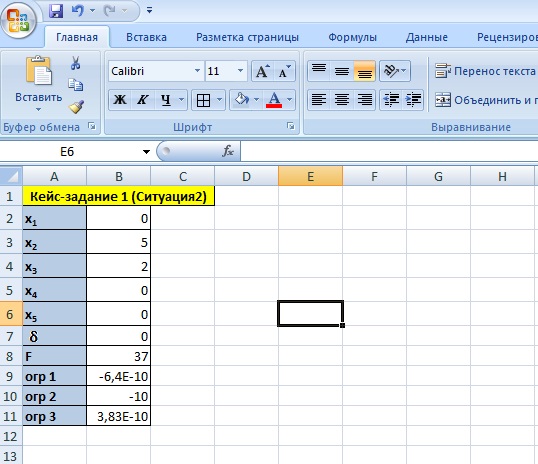Select the огр 2 label cell
Screen dimensions: 538x464
(x=55, y=396)
